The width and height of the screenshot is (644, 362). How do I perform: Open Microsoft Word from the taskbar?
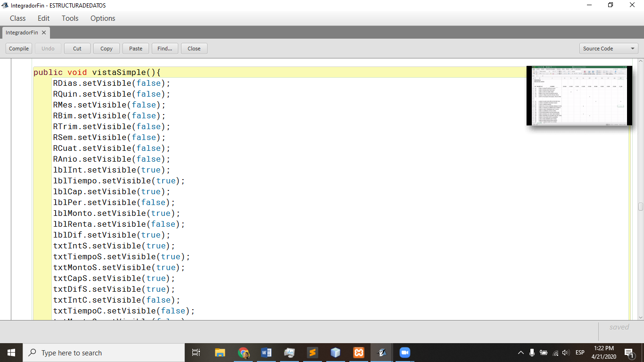pyautogui.click(x=266, y=353)
